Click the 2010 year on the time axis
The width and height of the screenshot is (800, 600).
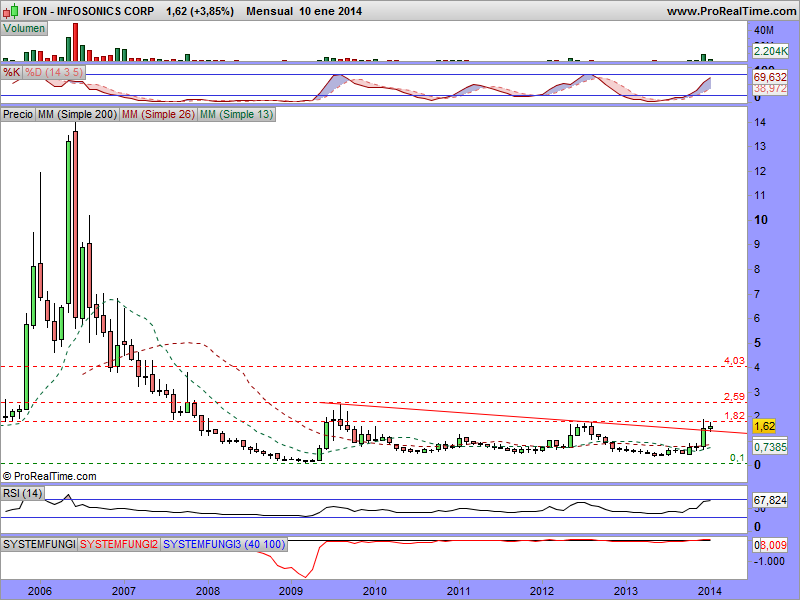(375, 591)
